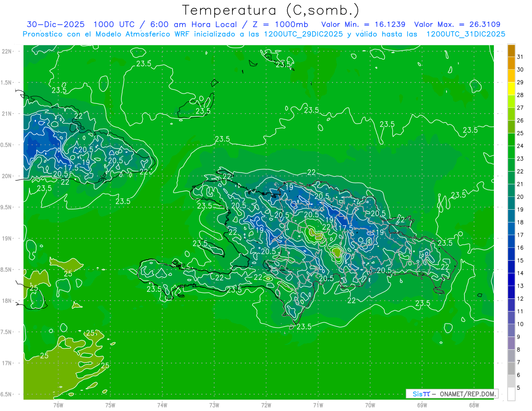
Task: Click the 1200UTC_31DIC2025 valid-until time text
Action: click(x=465, y=34)
